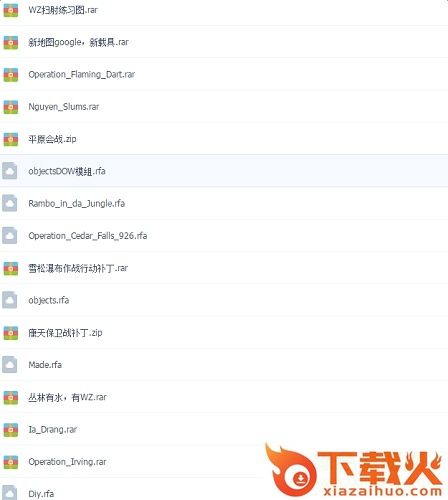Click the archive icon next to Ia_Drang.rar
The width and height of the screenshot is (448, 500).
pos(11,430)
